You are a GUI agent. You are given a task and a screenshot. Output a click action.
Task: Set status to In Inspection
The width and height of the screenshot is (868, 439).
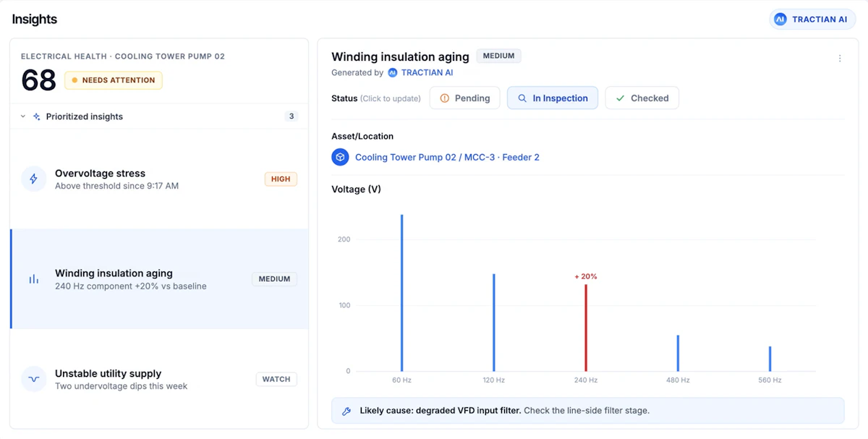click(x=553, y=98)
